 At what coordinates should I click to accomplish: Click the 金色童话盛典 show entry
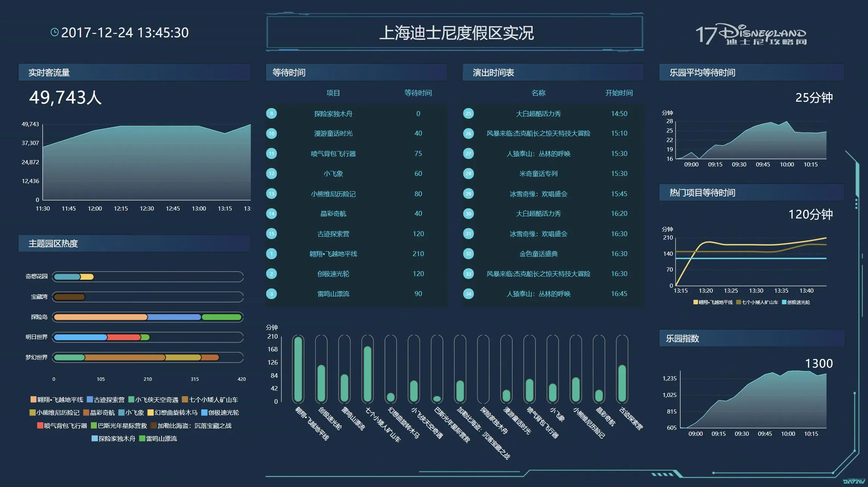538,253
